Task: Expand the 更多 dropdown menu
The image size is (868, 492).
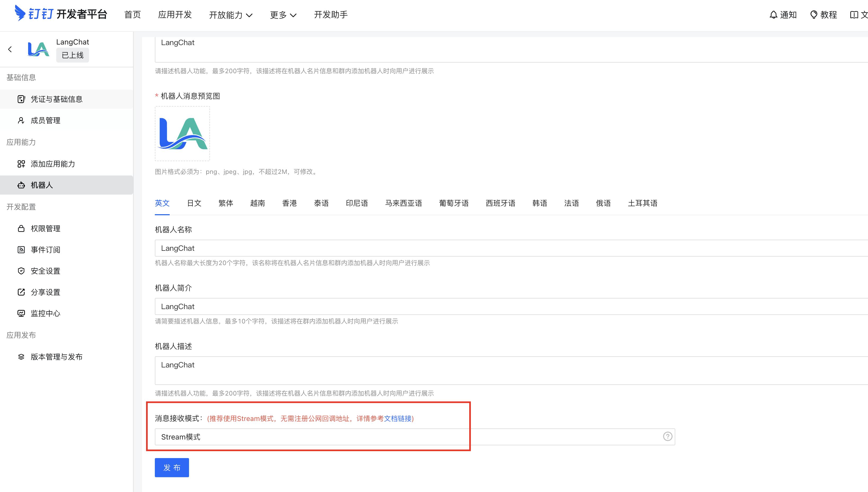Action: coord(283,15)
